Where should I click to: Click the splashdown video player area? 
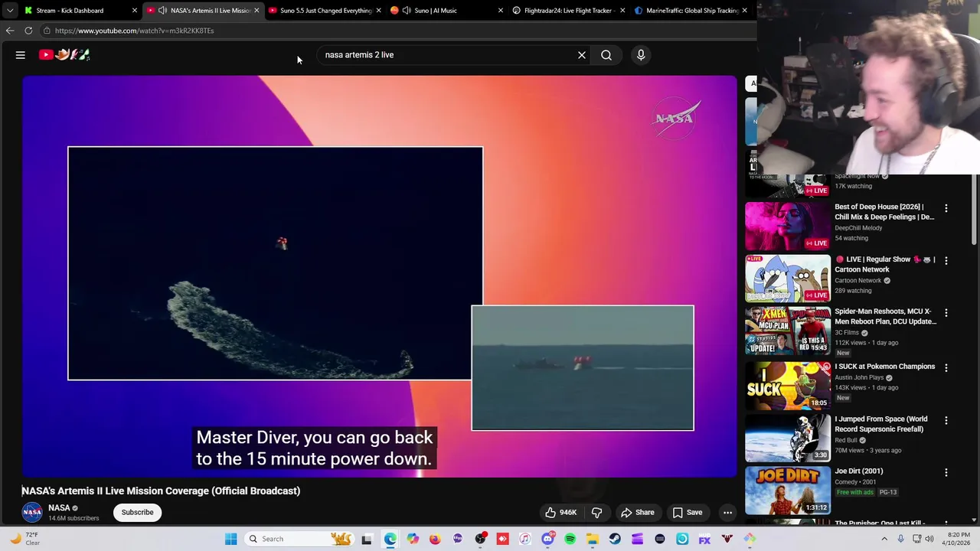pyautogui.click(x=379, y=275)
